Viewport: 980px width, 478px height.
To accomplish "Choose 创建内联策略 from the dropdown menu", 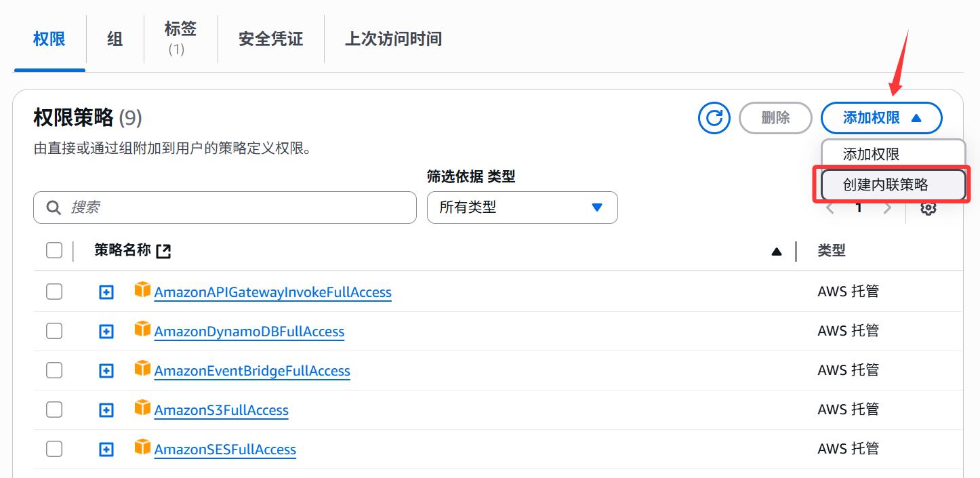I will (x=893, y=185).
